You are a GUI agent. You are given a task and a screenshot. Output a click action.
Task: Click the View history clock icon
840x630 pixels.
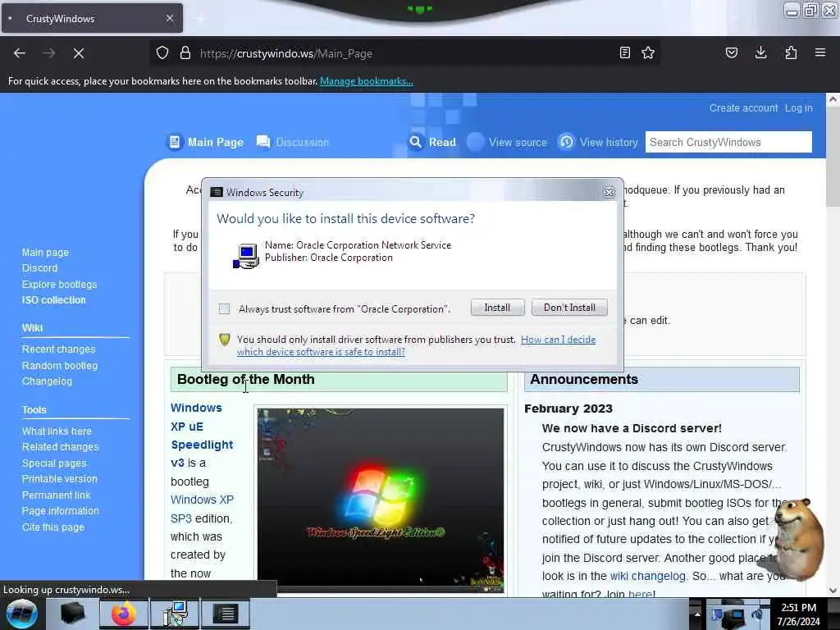point(566,142)
